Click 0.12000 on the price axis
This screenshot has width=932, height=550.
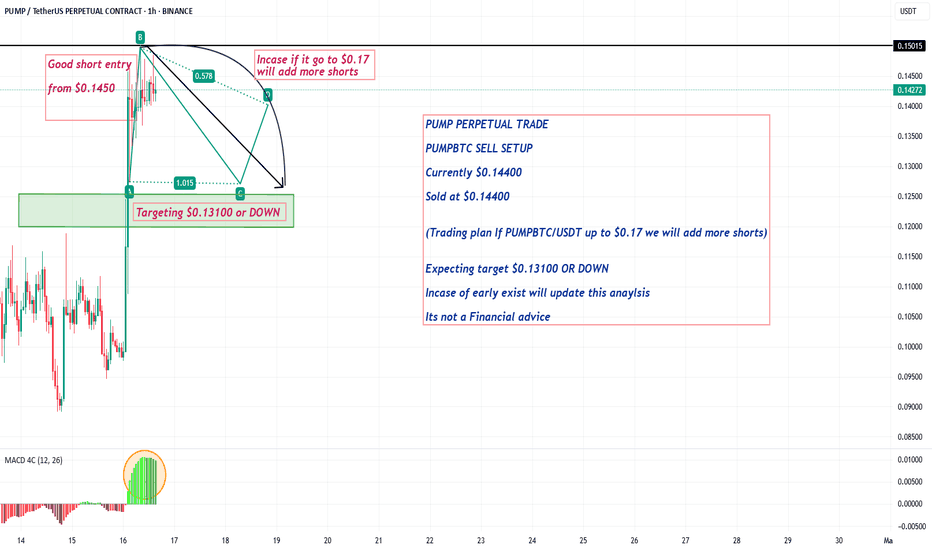pyautogui.click(x=910, y=227)
